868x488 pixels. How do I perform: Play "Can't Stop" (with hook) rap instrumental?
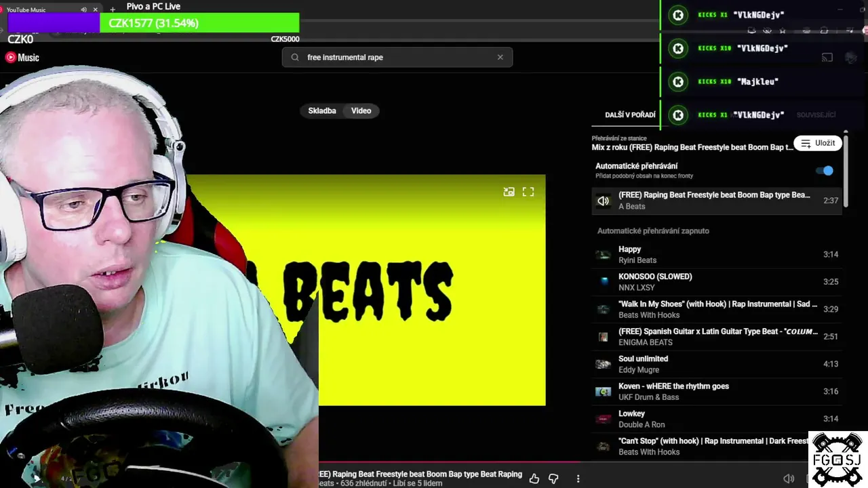[x=717, y=446]
